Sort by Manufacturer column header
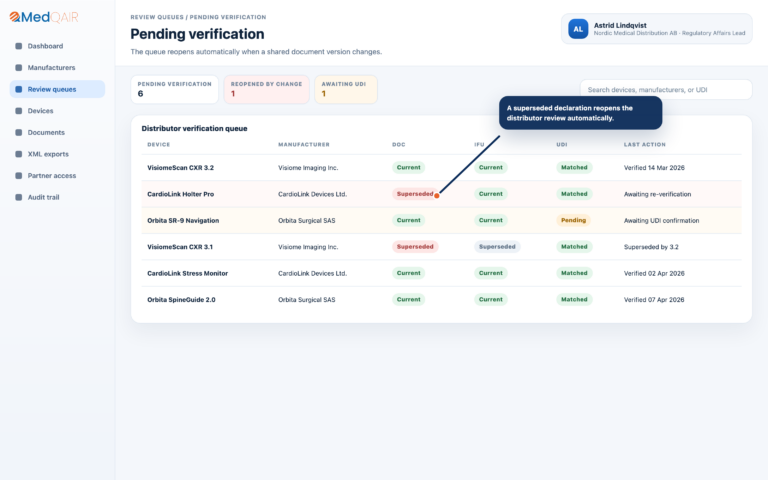Image resolution: width=768 pixels, height=480 pixels. click(304, 144)
